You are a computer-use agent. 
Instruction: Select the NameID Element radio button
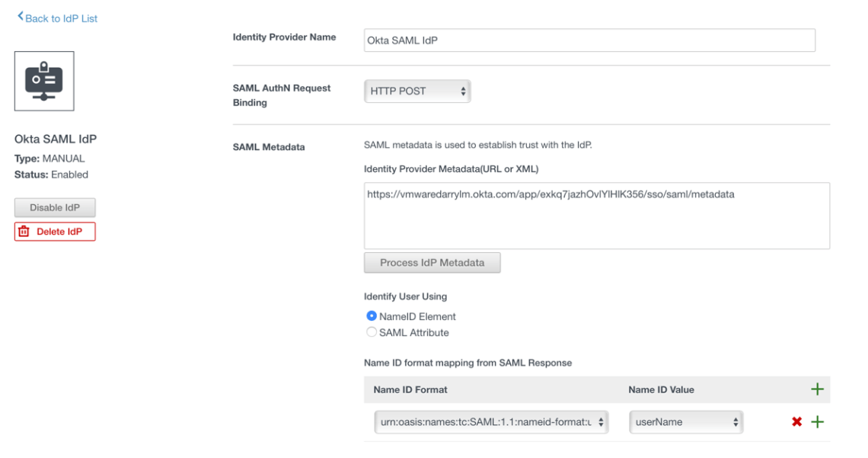pyautogui.click(x=371, y=316)
